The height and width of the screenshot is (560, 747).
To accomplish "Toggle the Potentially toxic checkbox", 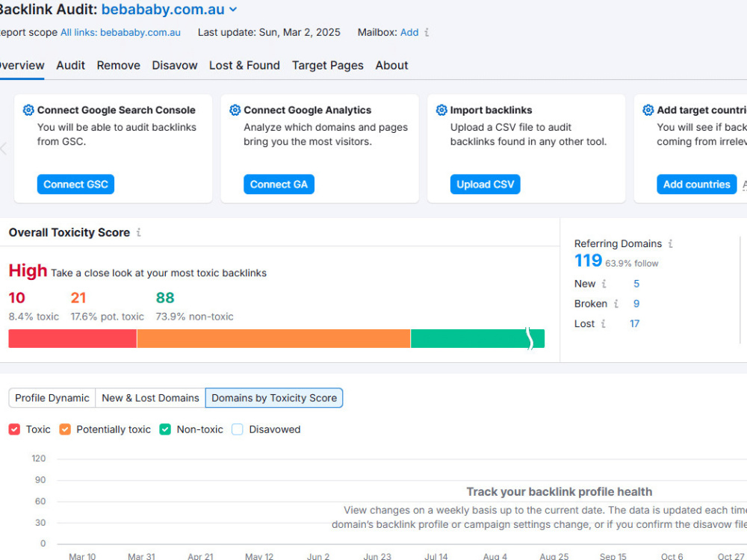I will [x=65, y=429].
